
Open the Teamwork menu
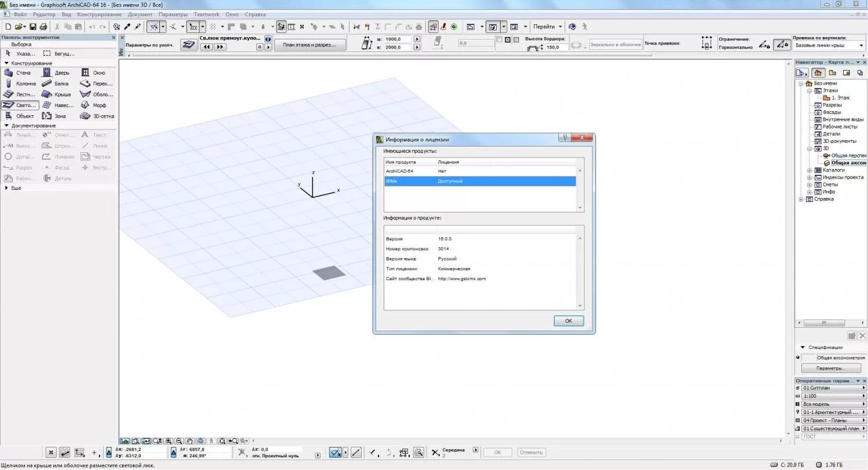point(207,14)
